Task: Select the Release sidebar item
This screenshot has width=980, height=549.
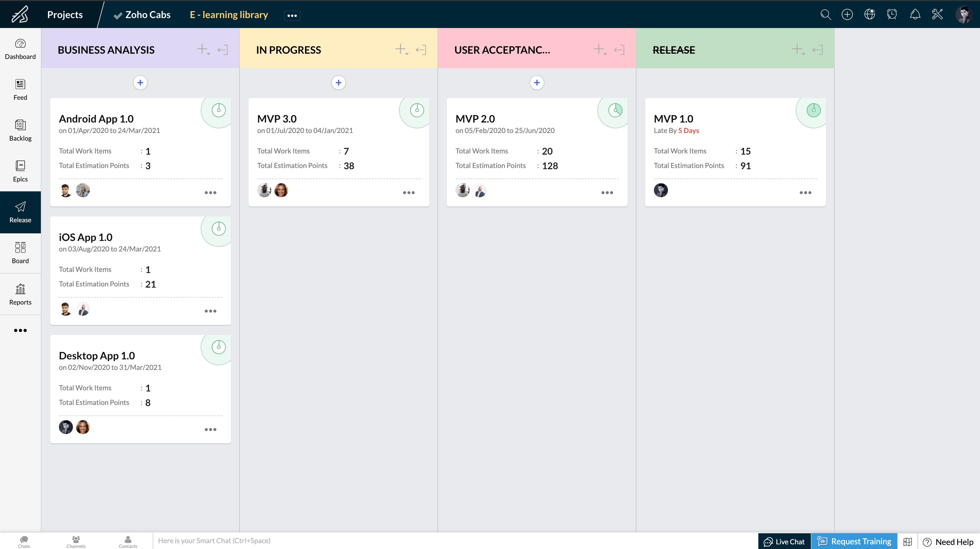Action: point(20,212)
